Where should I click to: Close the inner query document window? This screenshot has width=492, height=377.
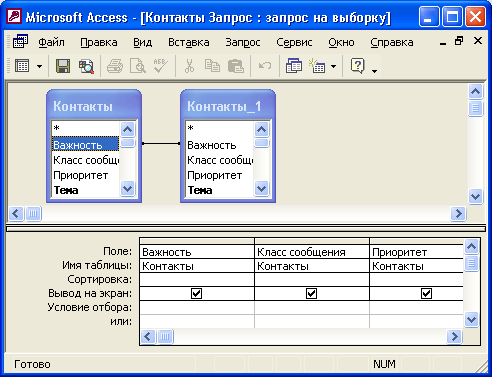point(478,41)
